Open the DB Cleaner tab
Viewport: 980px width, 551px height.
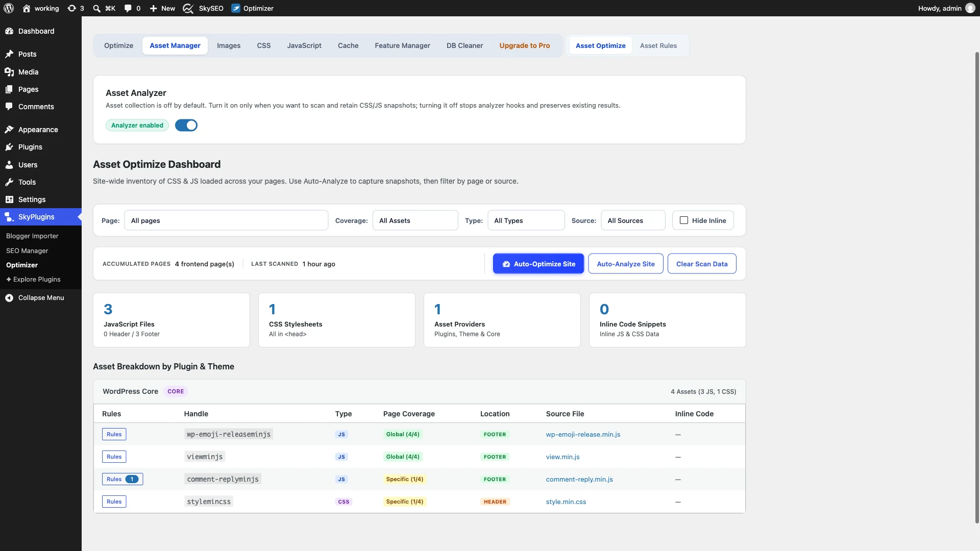tap(464, 45)
